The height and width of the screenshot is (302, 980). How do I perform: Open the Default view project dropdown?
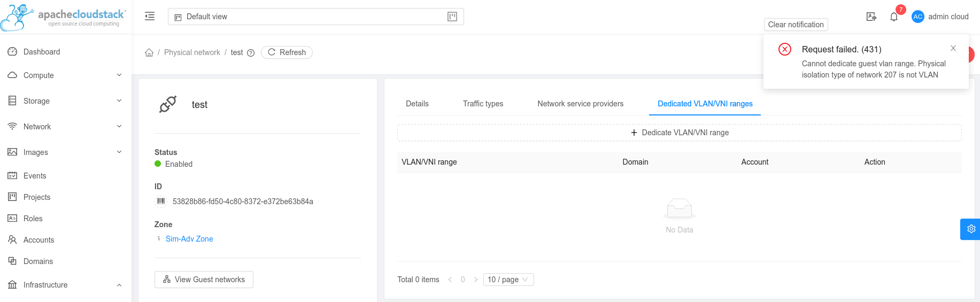pos(316,17)
